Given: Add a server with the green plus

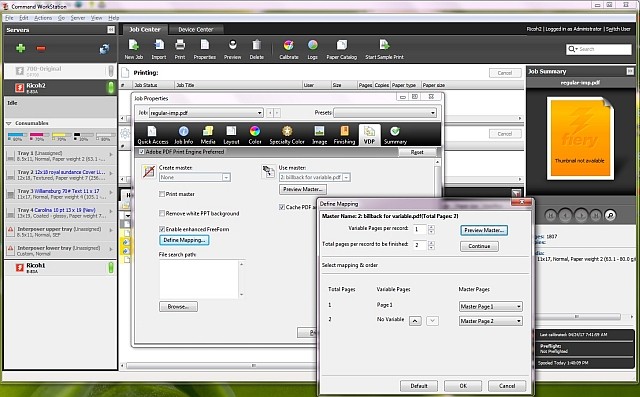Looking at the screenshot, I should (20, 48).
